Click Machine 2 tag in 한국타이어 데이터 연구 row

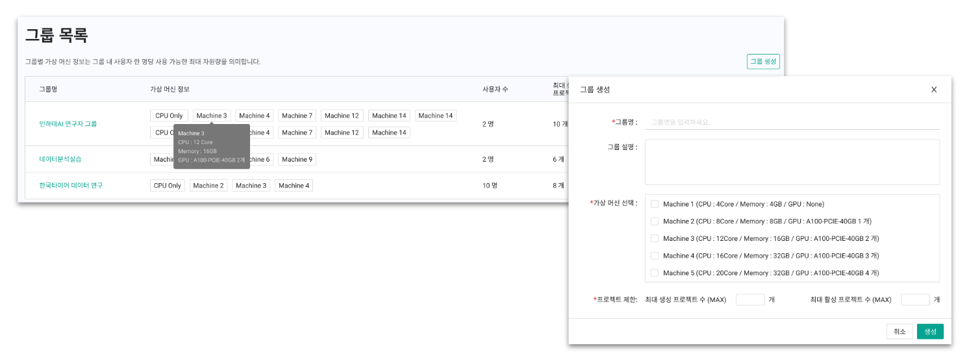208,186
